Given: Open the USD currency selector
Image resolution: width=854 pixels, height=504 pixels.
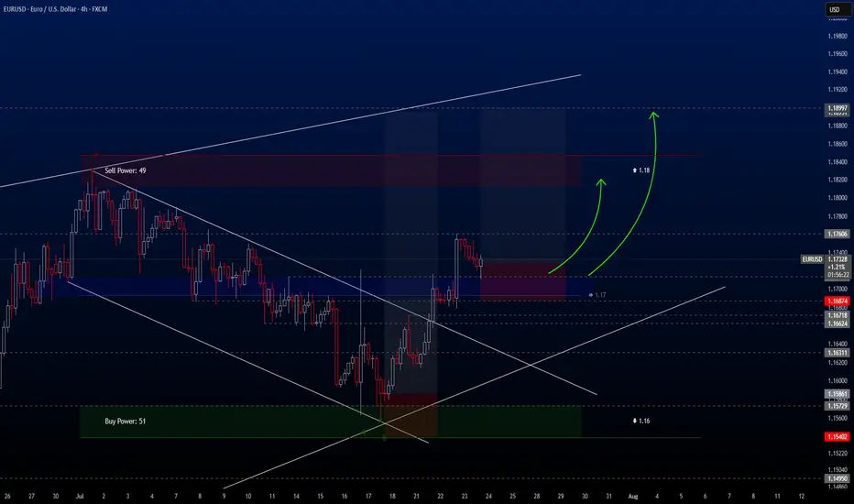Looking at the screenshot, I should click(x=837, y=9).
